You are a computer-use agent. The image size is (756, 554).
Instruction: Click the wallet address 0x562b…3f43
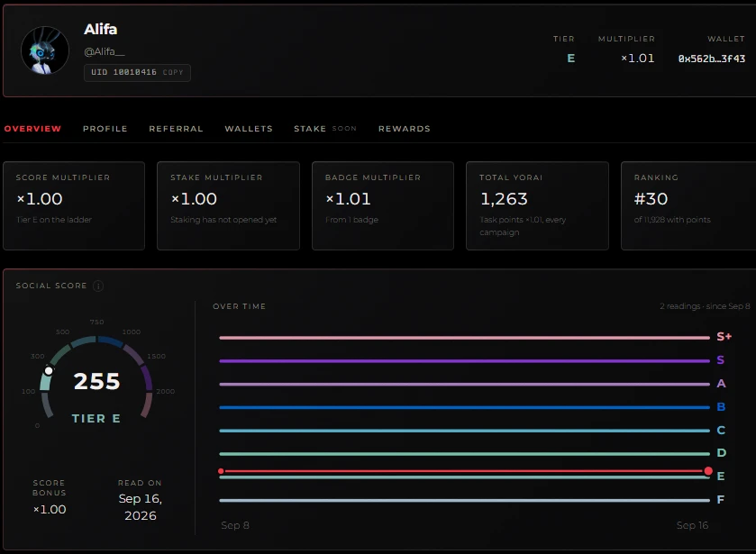click(712, 59)
